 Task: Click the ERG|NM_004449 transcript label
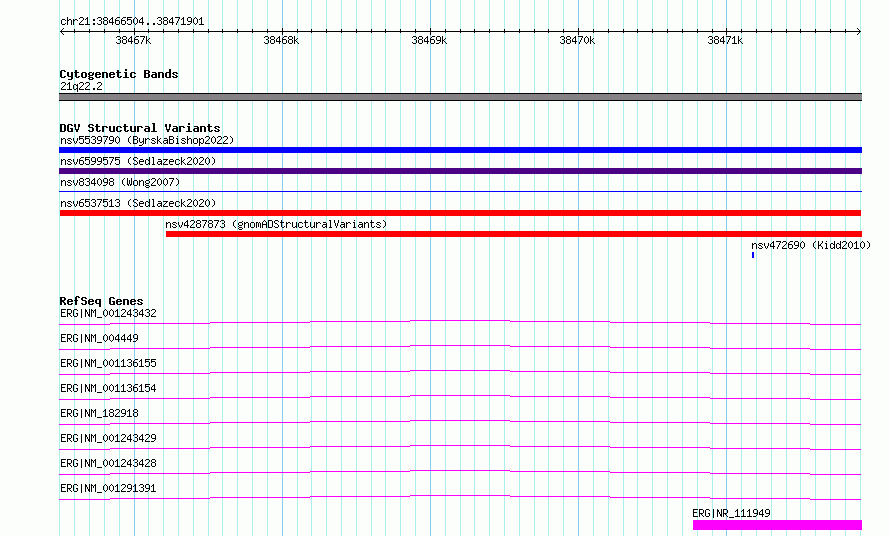pyautogui.click(x=99, y=338)
